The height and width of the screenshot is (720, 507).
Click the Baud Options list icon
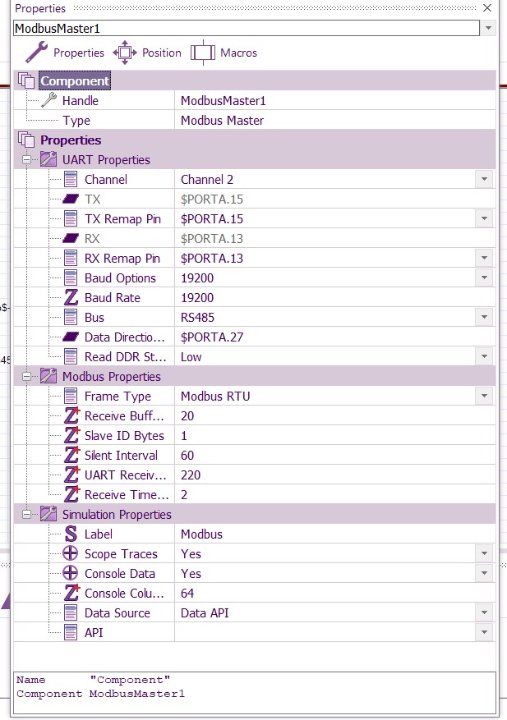coord(70,278)
